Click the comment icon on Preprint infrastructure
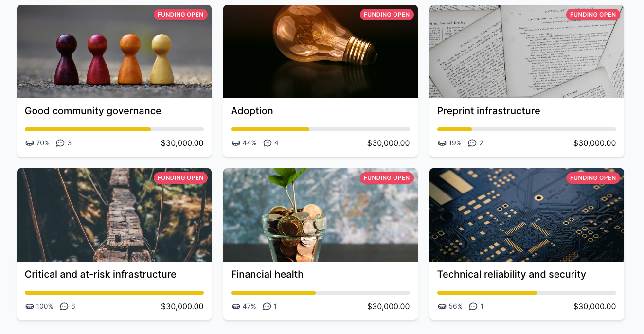644x334 pixels. point(472,143)
